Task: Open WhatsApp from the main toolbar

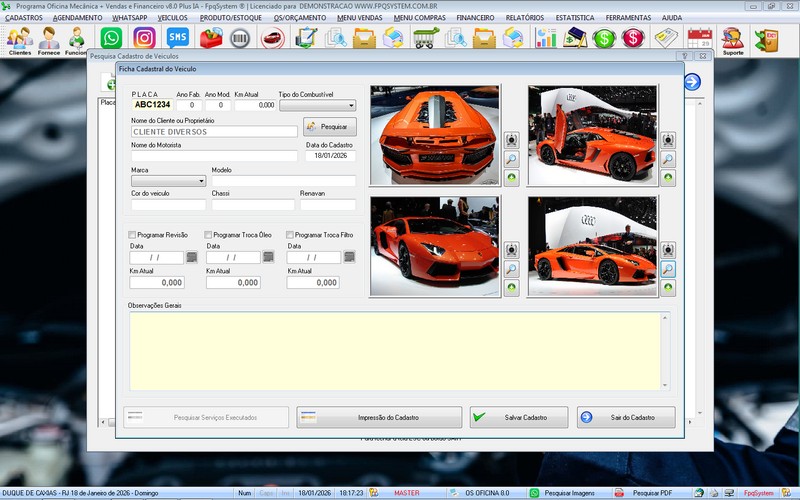Action: [111, 38]
